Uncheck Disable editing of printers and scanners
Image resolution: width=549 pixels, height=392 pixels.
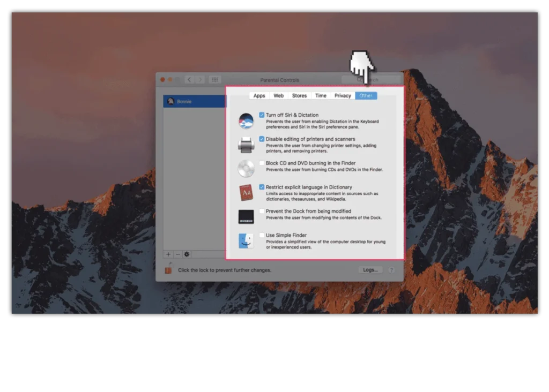[262, 139]
